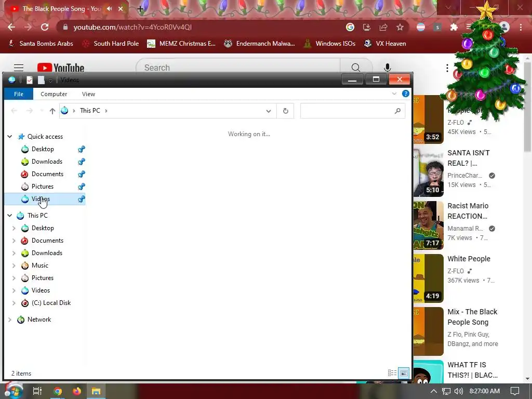Expand the Explorer ribbon chevron
This screenshot has height=399, width=532.
point(394,94)
